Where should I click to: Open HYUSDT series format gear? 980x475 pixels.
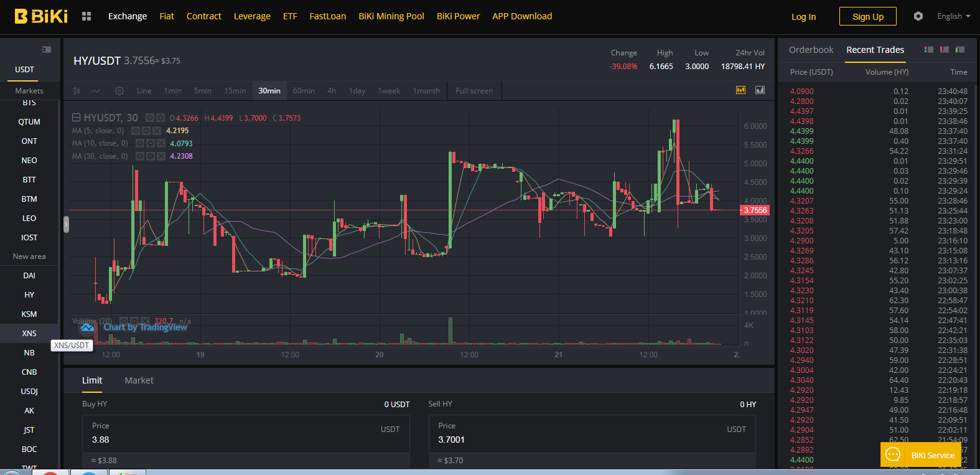161,118
